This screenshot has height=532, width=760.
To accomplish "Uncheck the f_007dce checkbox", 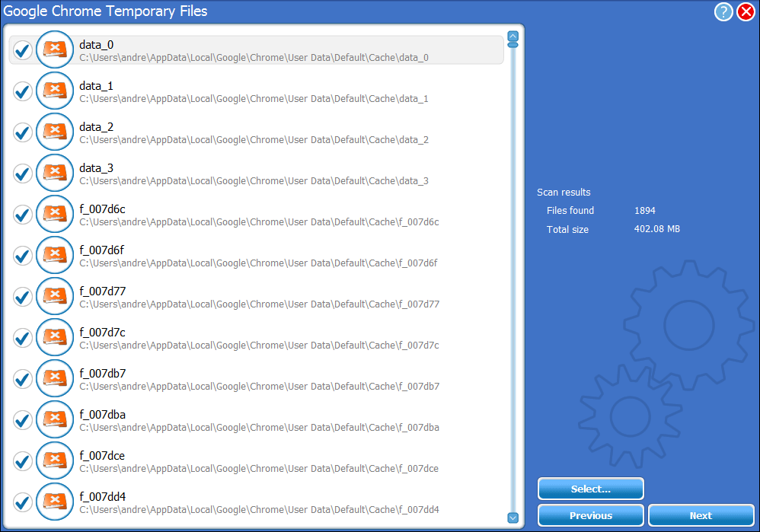I will [22, 460].
